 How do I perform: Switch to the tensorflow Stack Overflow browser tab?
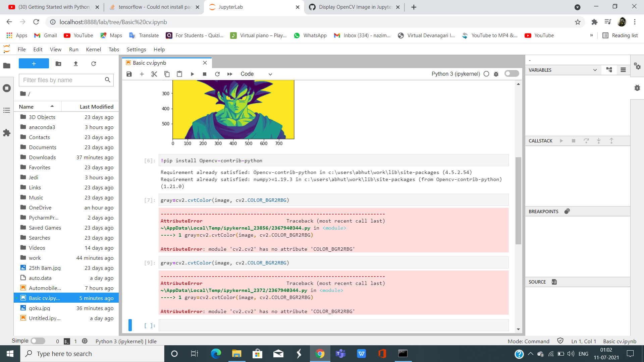click(x=151, y=7)
